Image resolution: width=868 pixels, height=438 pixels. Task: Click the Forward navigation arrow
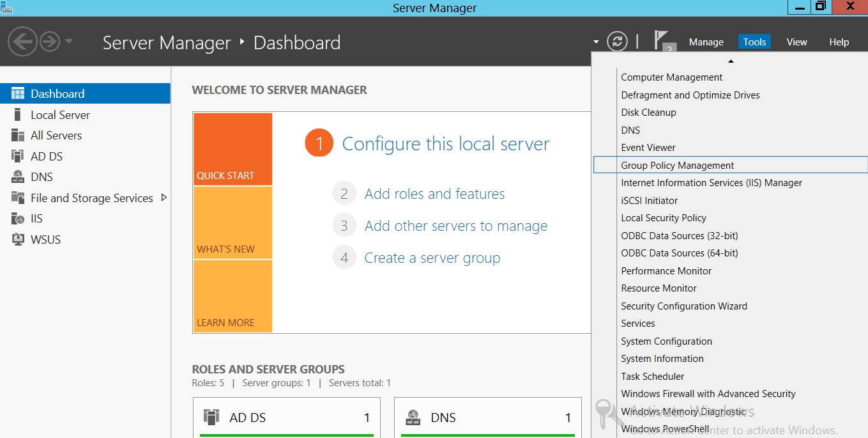click(x=49, y=42)
